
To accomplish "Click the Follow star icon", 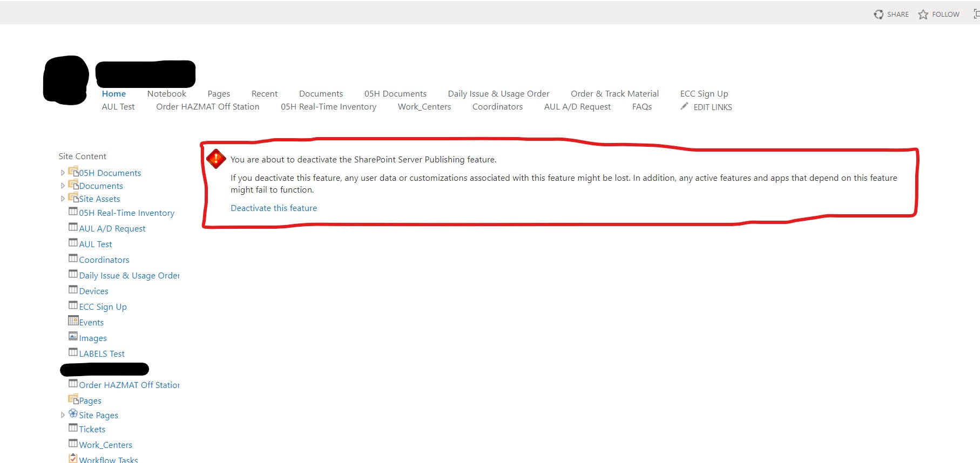I will point(923,15).
